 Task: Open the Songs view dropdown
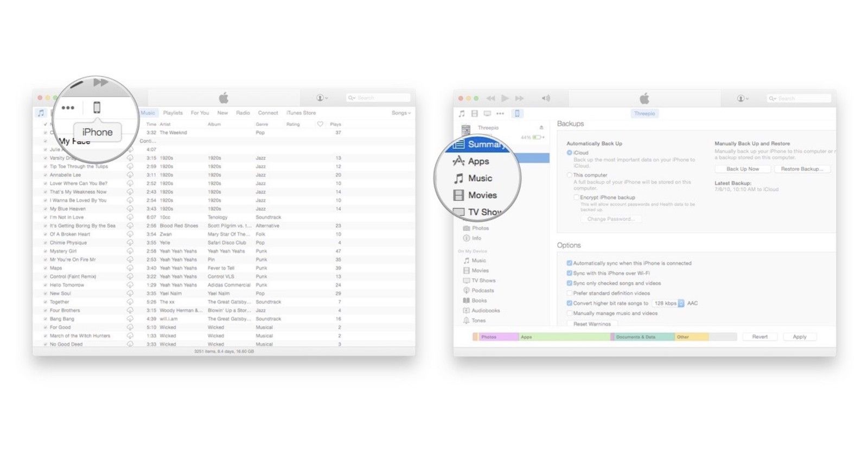(x=401, y=113)
